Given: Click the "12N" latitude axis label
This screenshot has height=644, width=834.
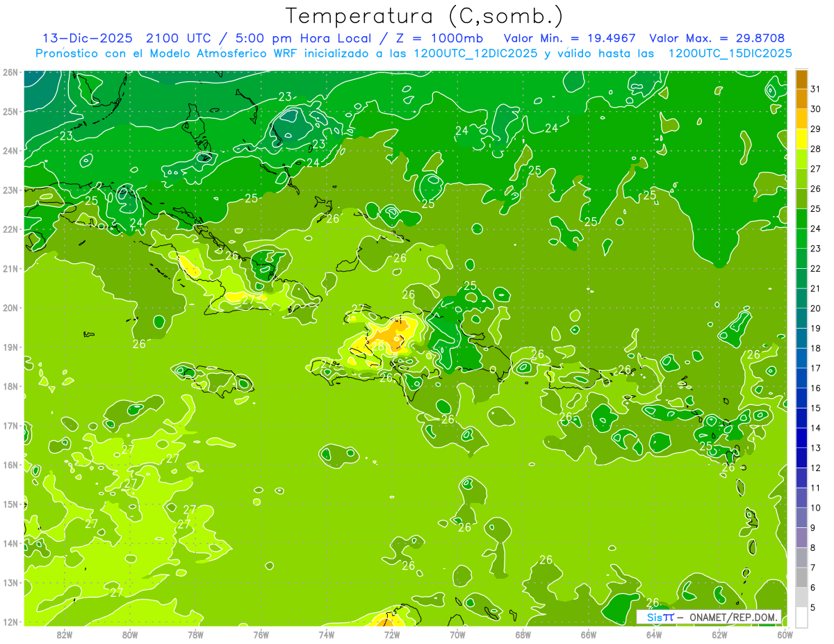Looking at the screenshot, I should [x=10, y=622].
